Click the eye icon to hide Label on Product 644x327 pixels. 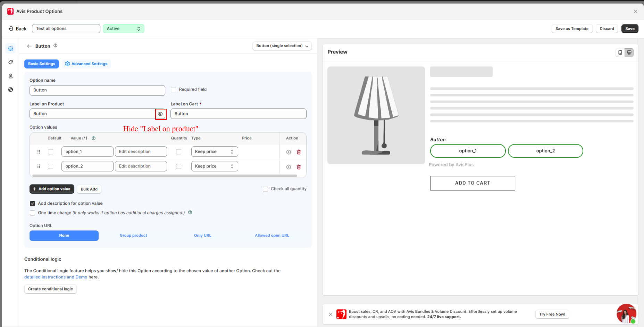[x=160, y=114]
